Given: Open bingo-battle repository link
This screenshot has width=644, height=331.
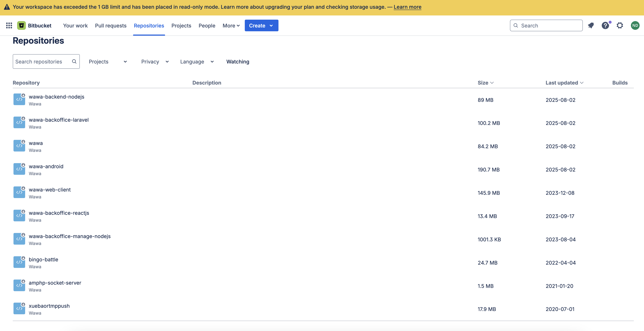Looking at the screenshot, I should (44, 259).
